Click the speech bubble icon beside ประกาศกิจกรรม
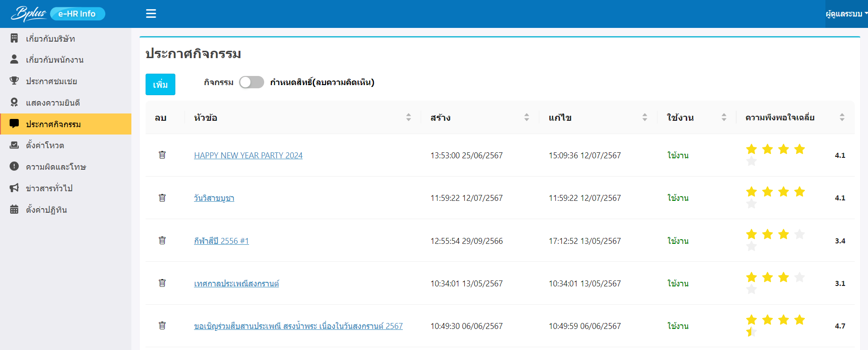This screenshot has width=868, height=350. point(14,124)
